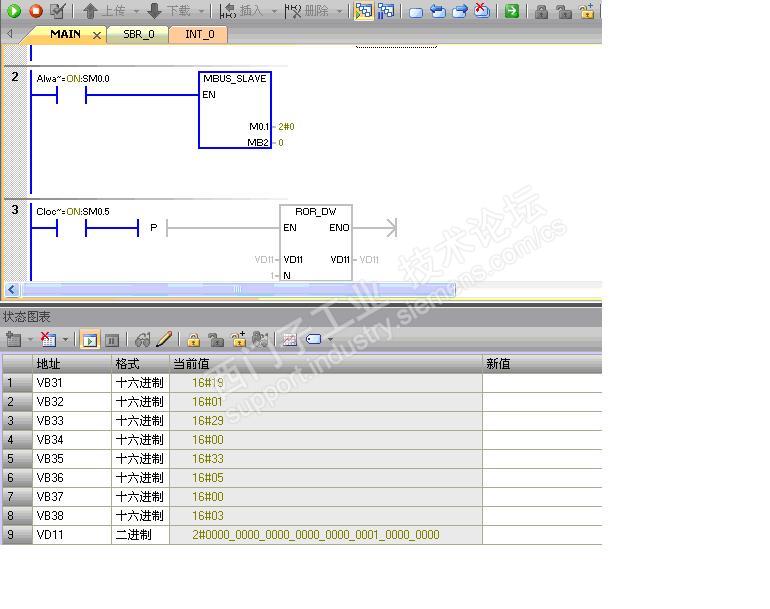Select the MBUS_SLAVE instruction box

tap(235, 110)
